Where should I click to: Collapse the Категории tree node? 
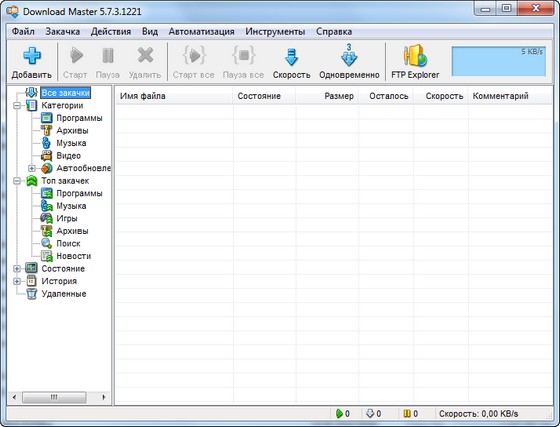tap(17, 106)
